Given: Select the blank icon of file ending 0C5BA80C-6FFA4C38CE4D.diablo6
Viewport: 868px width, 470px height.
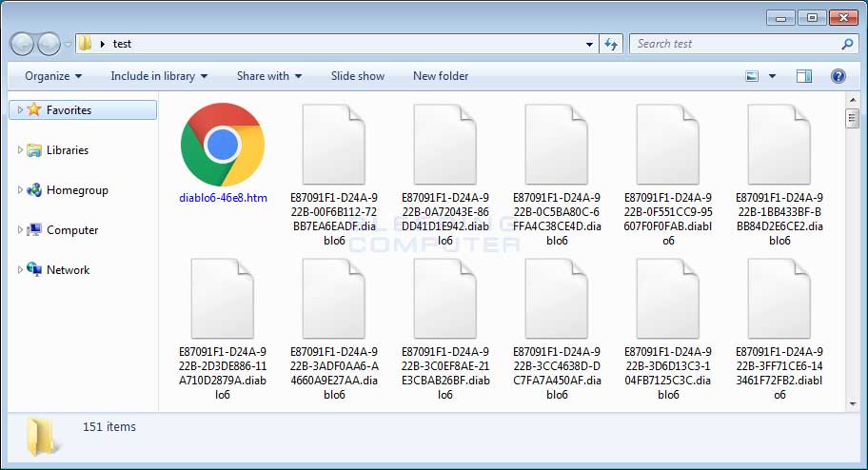Looking at the screenshot, I should [x=557, y=145].
